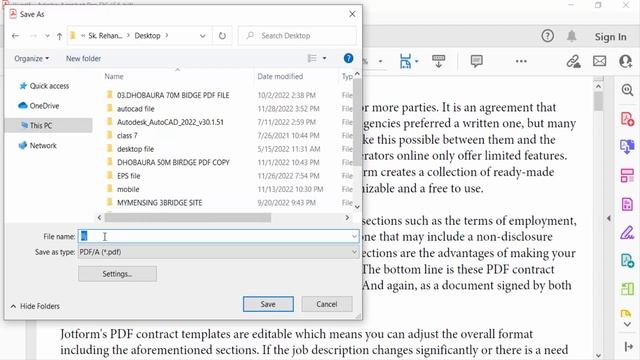This screenshot has height=360, width=640.
Task: Refresh the Desktop folder listing
Action: tap(222, 36)
